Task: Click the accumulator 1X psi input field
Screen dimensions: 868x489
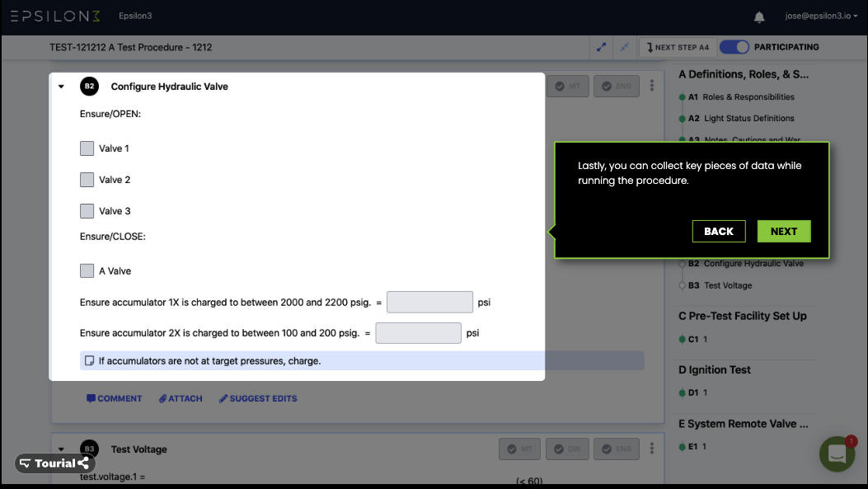Action: pos(429,302)
